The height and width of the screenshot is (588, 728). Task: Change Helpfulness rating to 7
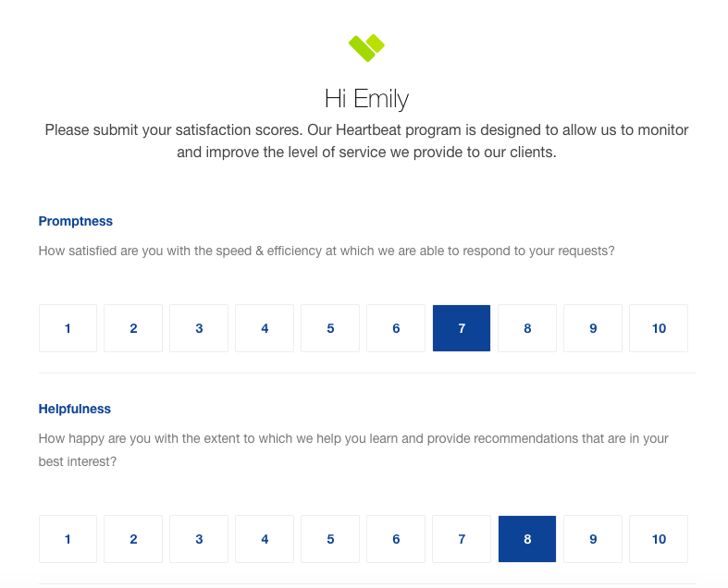(x=462, y=539)
